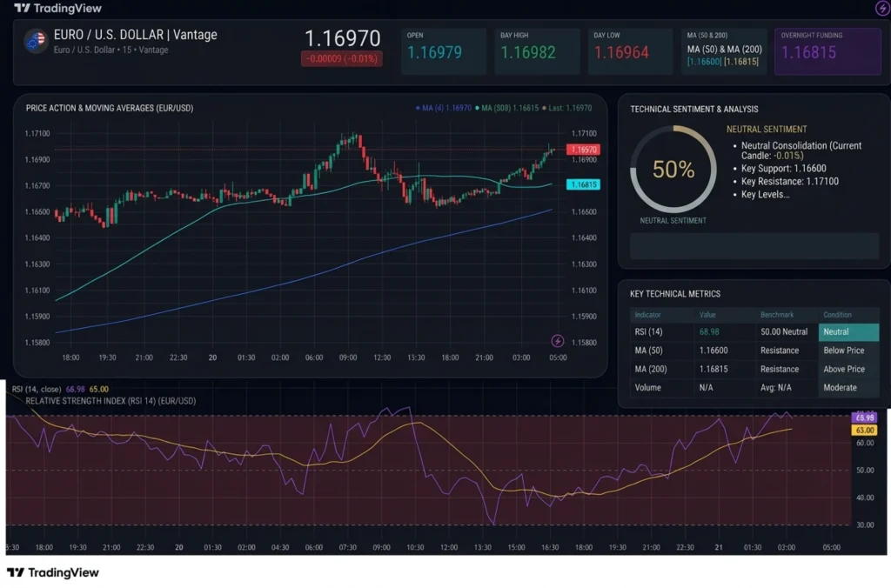This screenshot has height=588, width=891.
Task: Click the Key Resistance: 1.17100 bullet
Action: [x=790, y=181]
